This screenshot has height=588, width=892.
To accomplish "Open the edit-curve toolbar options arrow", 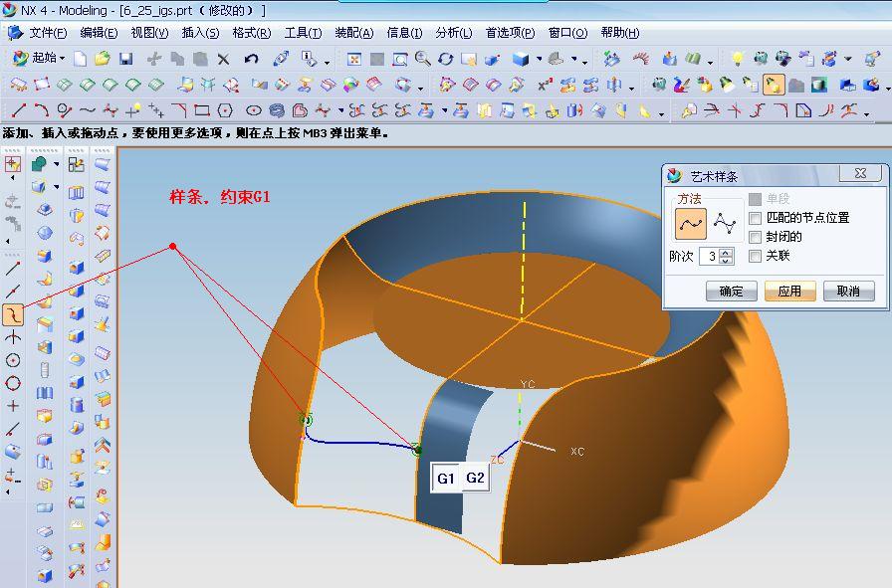I will click(867, 113).
